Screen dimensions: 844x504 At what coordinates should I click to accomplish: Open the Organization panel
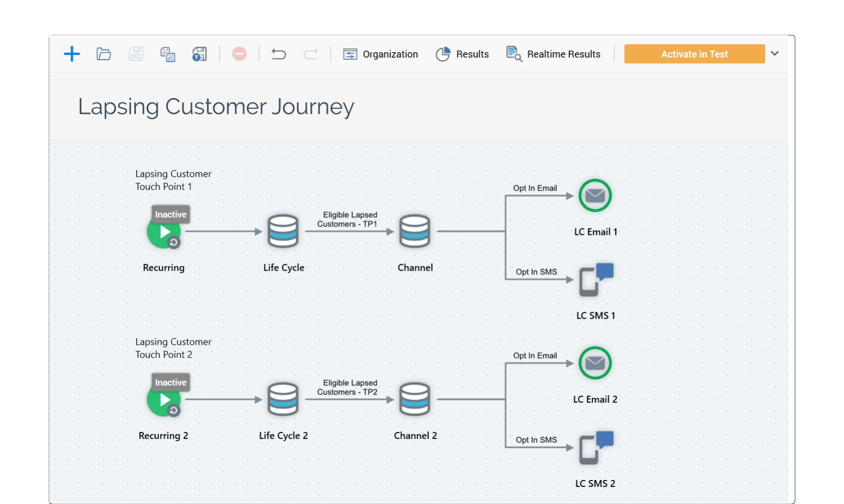[x=380, y=54]
